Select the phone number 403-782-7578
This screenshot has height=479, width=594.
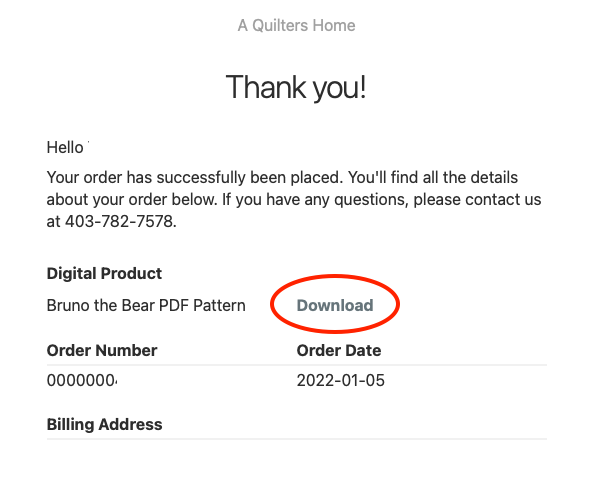(x=119, y=221)
